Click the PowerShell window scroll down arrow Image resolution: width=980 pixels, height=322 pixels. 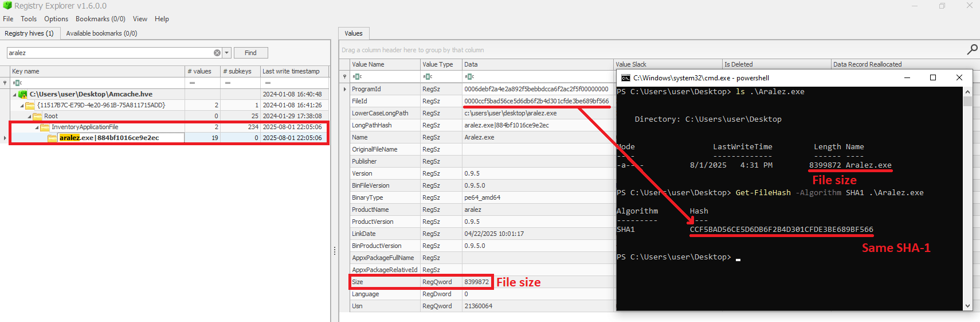(x=967, y=306)
